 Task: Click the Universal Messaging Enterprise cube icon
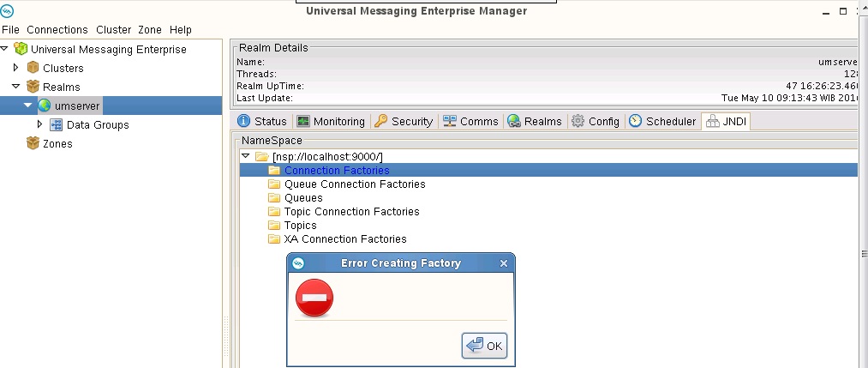(x=21, y=49)
